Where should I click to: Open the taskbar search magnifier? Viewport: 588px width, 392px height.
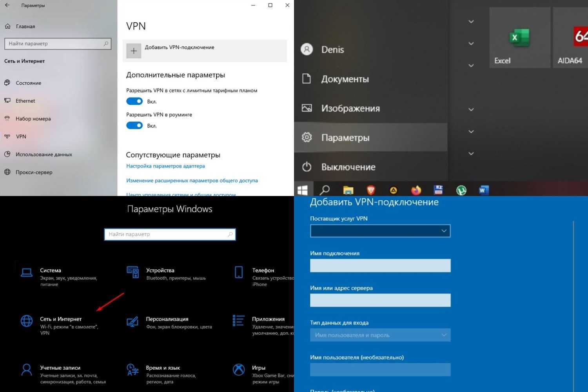(x=325, y=190)
